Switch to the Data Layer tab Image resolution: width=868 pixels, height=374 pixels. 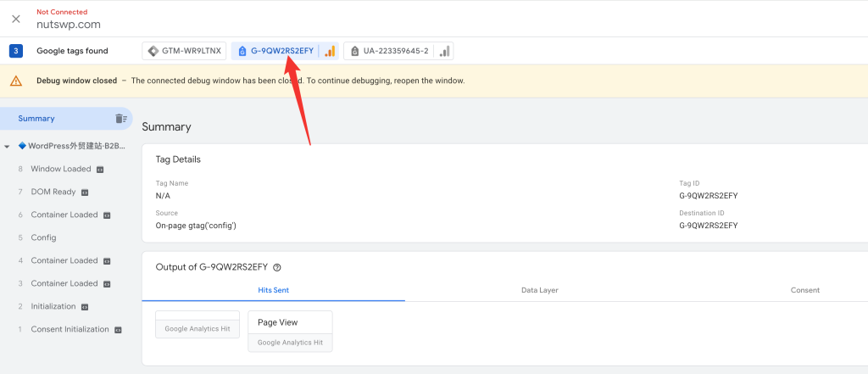(x=540, y=290)
